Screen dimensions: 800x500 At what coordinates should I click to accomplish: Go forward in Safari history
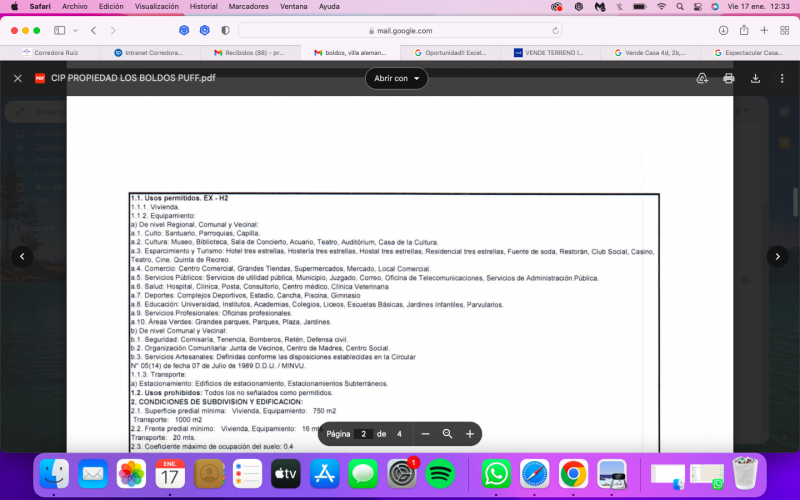(x=113, y=31)
